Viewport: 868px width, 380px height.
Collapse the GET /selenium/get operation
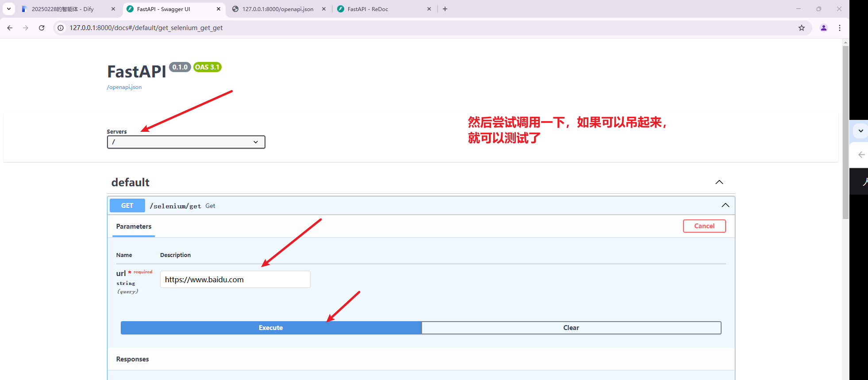pos(726,205)
